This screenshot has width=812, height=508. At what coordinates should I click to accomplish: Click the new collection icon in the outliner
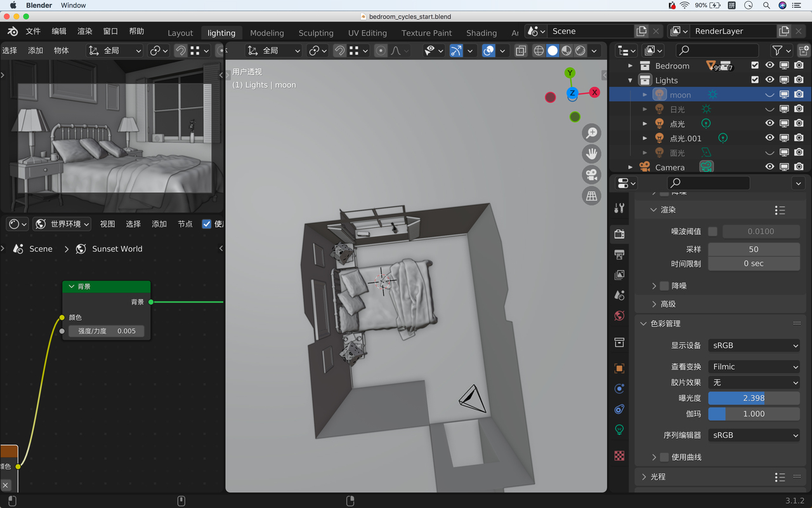[804, 50]
